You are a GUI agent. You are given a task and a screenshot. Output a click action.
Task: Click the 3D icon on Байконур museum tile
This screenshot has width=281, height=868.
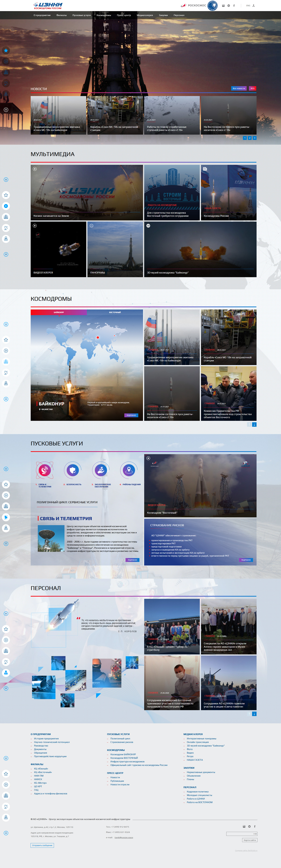point(148,226)
